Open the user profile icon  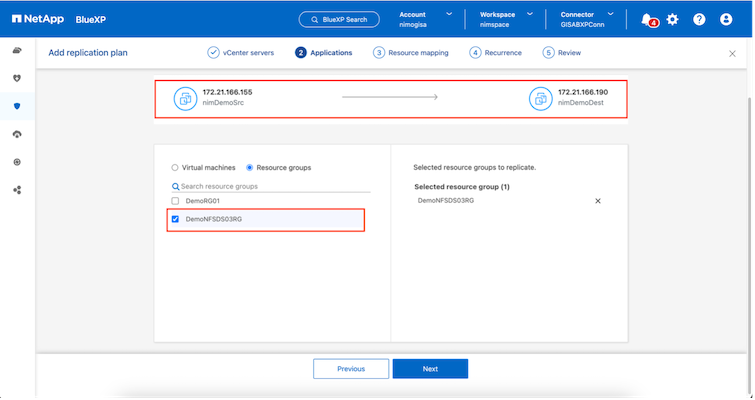pos(726,19)
